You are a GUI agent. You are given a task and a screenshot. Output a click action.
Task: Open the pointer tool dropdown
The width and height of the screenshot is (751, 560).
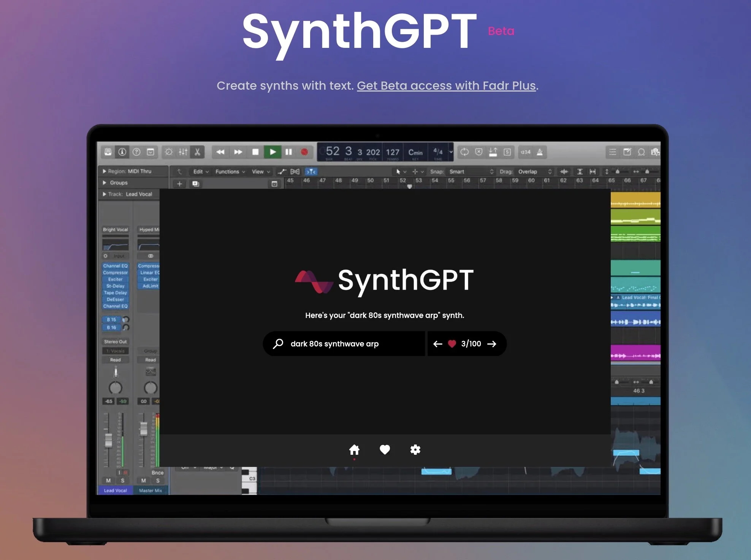coord(401,172)
